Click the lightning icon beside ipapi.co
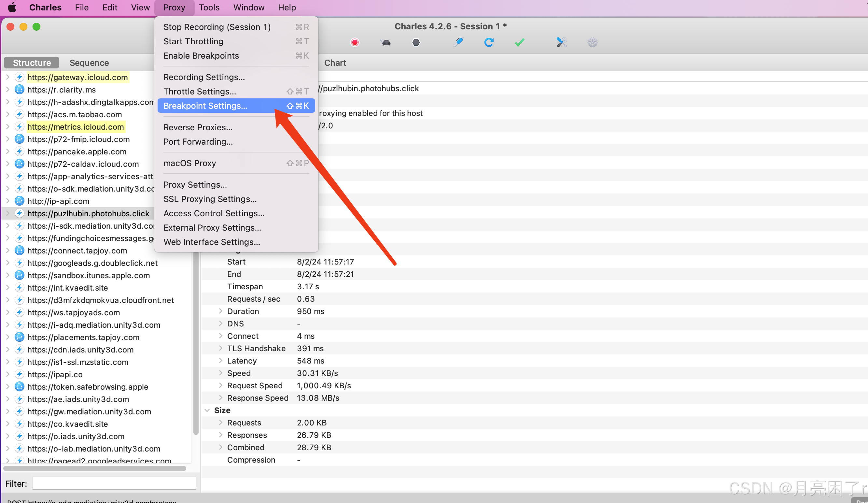Screen dimensions: 868x503 point(20,374)
